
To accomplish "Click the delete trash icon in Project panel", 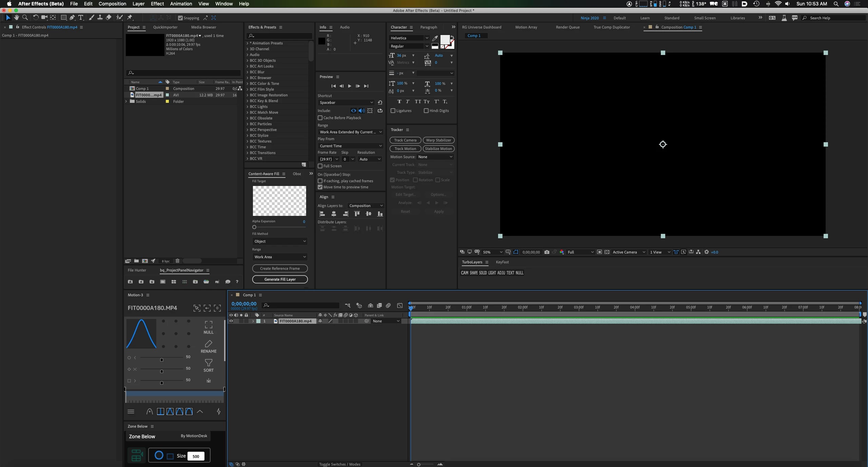I will tap(177, 261).
